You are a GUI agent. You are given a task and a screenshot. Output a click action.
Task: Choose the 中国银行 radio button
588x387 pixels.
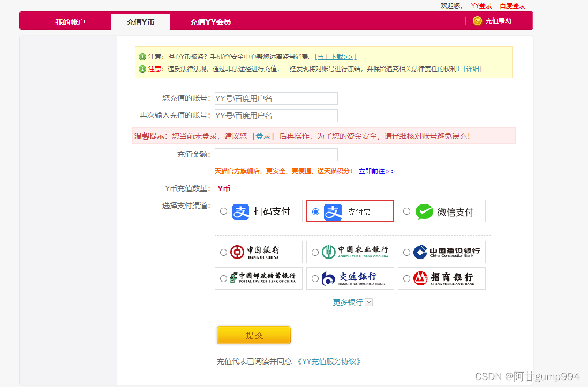point(223,252)
